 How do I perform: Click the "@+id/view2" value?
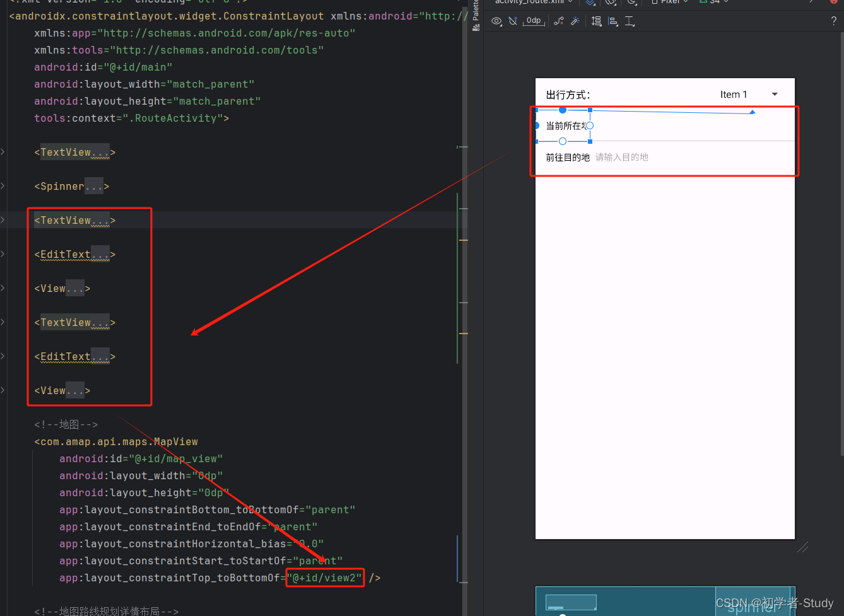click(325, 578)
